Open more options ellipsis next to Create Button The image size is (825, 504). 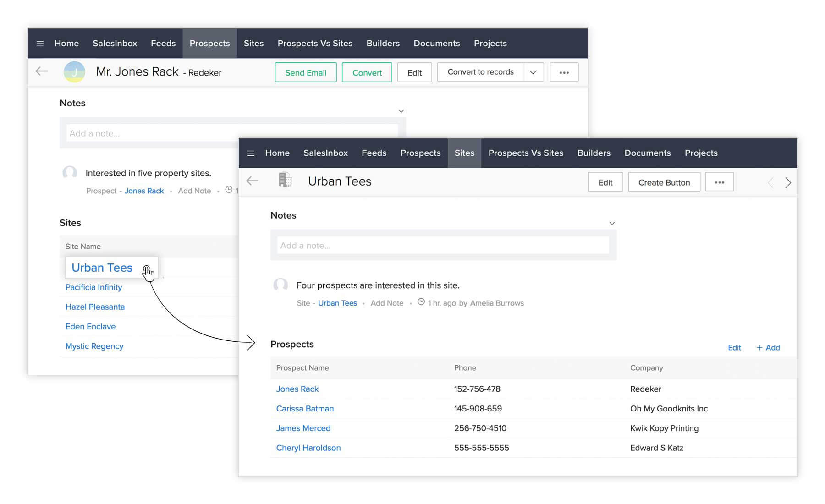coord(719,182)
